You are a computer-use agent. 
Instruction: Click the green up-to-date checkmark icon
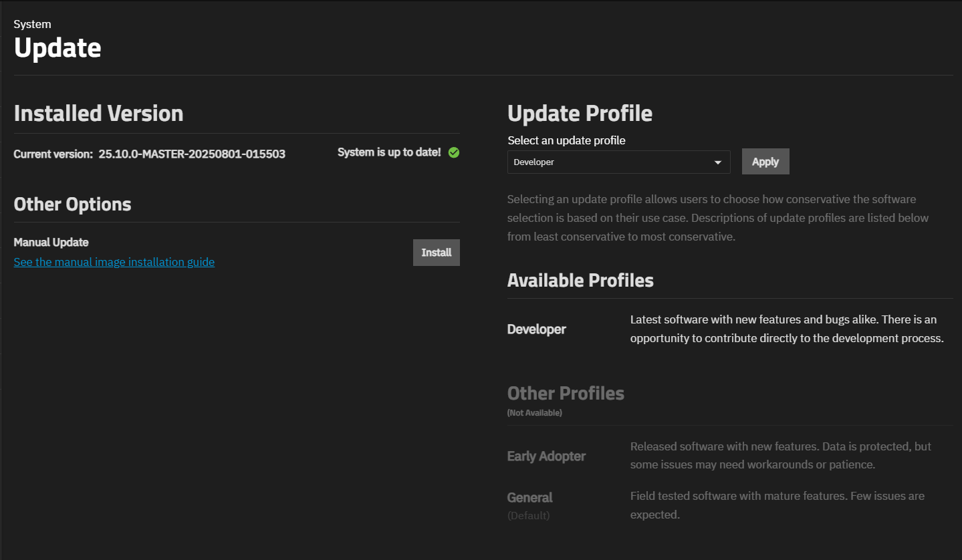[454, 152]
